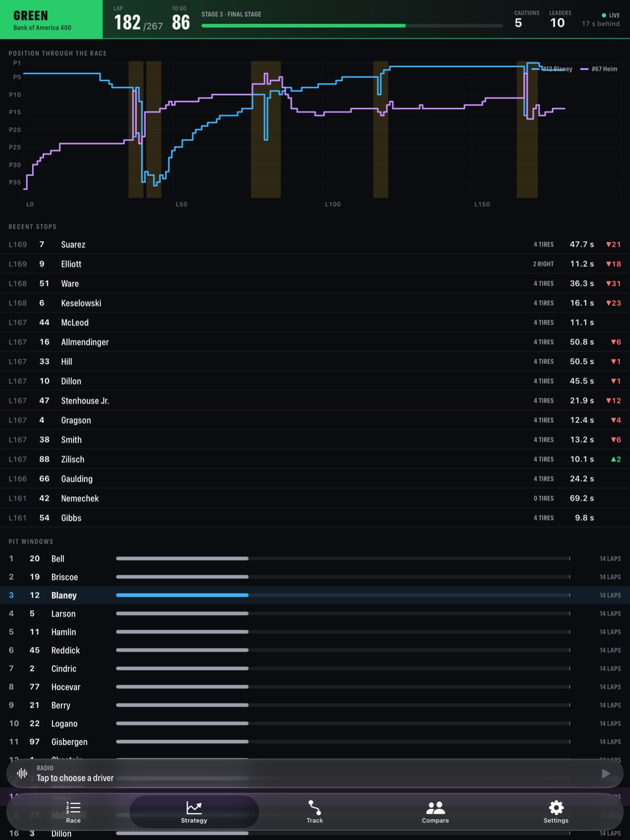Image resolution: width=630 pixels, height=840 pixels.
Task: Select the #67 Heim chart legend
Action: coord(599,69)
